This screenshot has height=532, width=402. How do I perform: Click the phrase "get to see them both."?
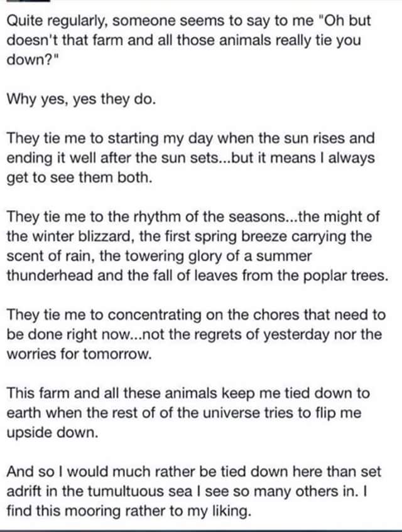[79, 178]
